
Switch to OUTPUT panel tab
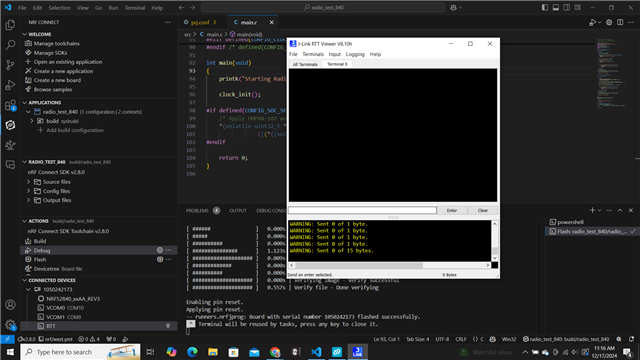pyautogui.click(x=238, y=211)
